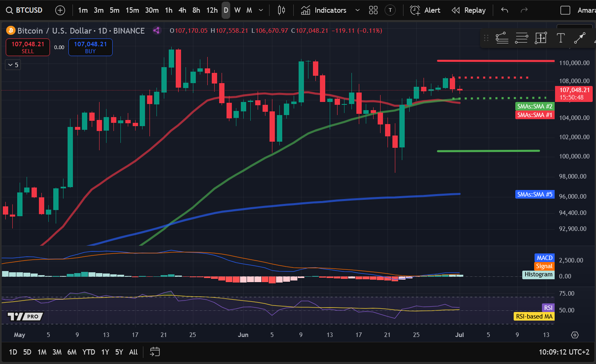Set range to 1M
This screenshot has height=364, width=596.
[42, 352]
